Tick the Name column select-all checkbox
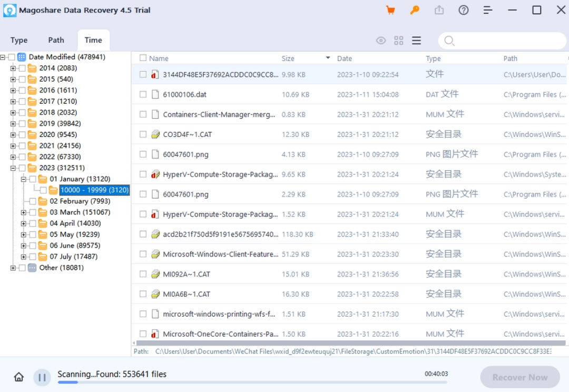Screen dimensions: 569x392 [143, 58]
